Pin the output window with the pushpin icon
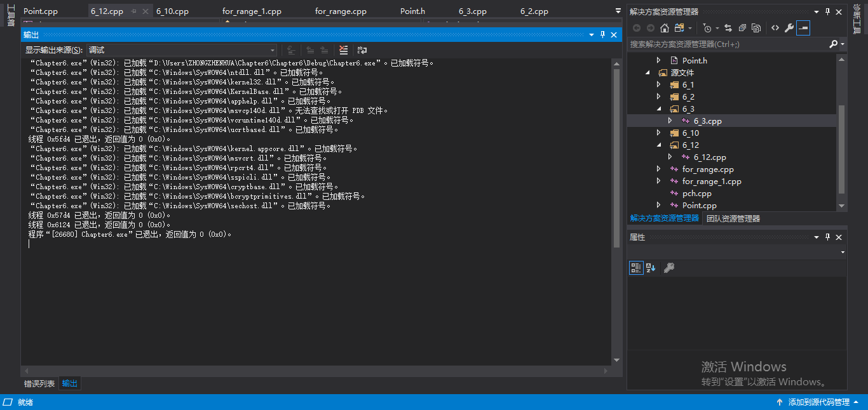This screenshot has height=410, width=868. pos(603,35)
